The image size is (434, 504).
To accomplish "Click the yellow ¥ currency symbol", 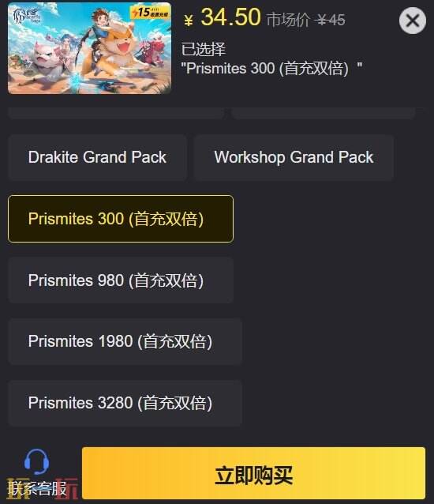I will pos(189,20).
